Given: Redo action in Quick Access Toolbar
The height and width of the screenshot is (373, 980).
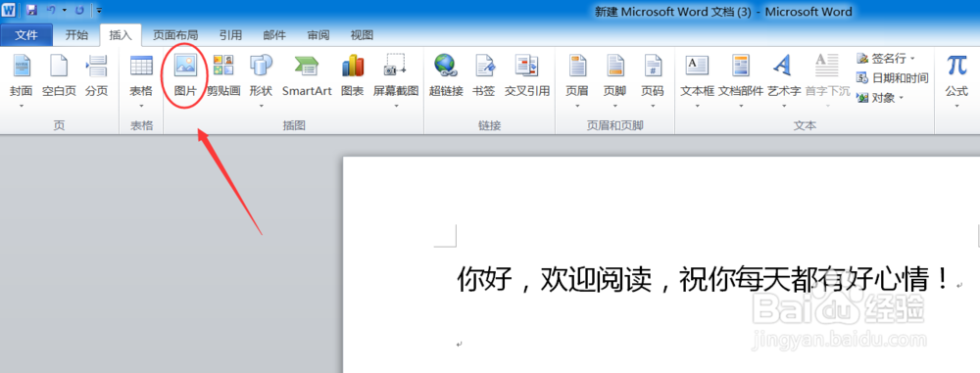Looking at the screenshot, I should coord(79,10).
